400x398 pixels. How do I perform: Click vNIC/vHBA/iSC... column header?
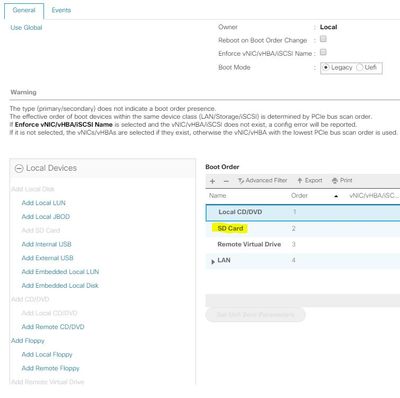[374, 196]
